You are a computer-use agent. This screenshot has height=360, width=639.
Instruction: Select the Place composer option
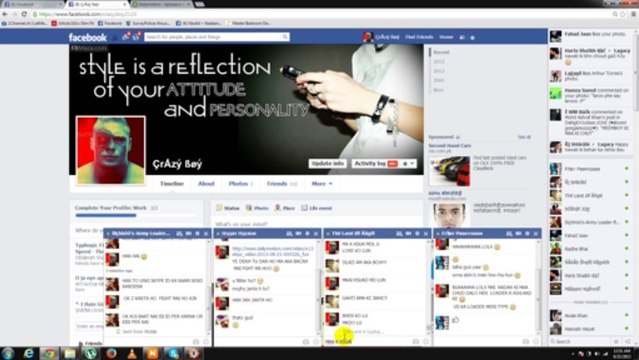284,208
